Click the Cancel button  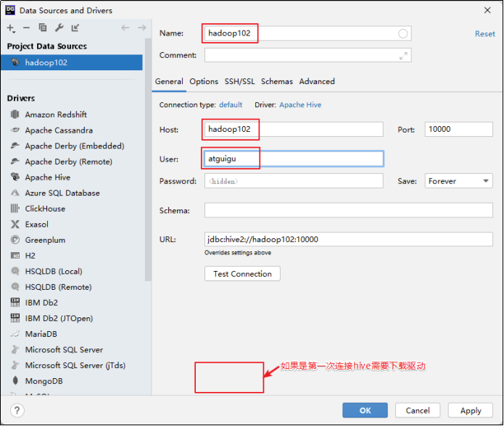(418, 410)
